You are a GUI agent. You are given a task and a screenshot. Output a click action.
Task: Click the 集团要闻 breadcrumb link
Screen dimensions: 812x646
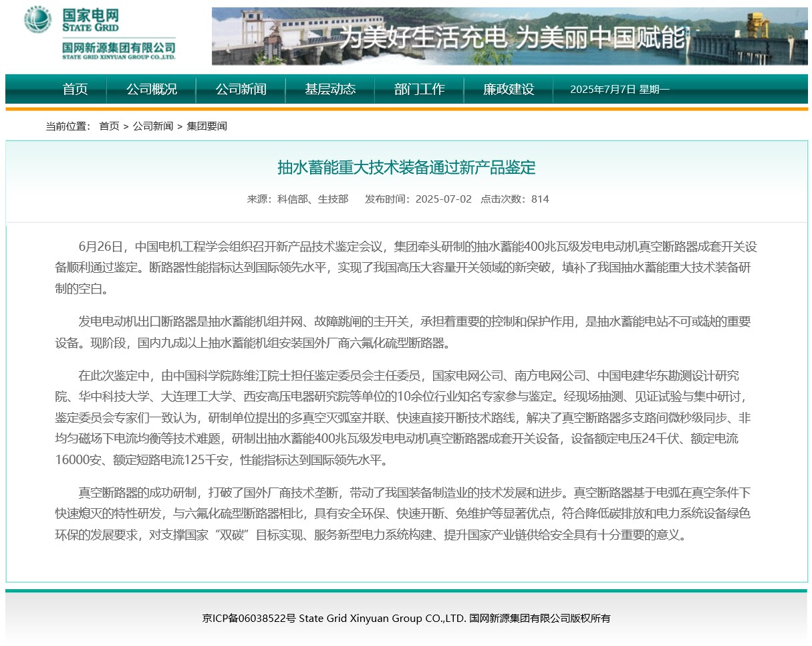tap(207, 126)
